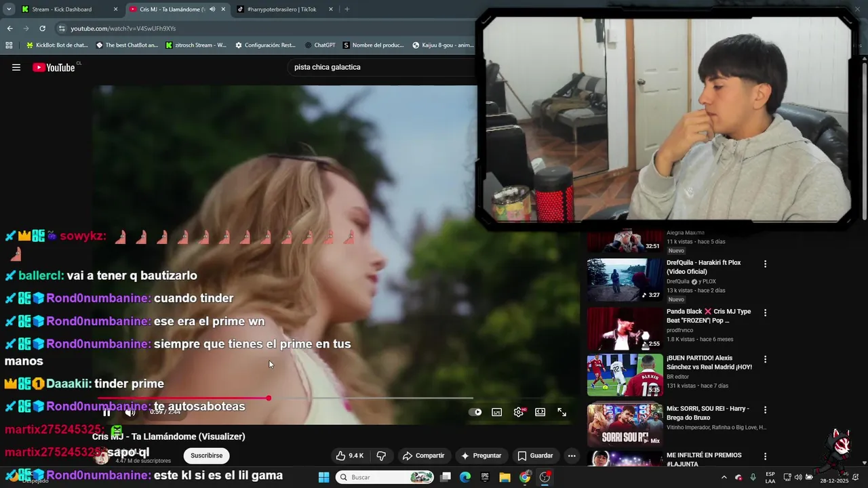Like the video with 9.4 K thumbs up
868x488 pixels.
[x=350, y=455]
